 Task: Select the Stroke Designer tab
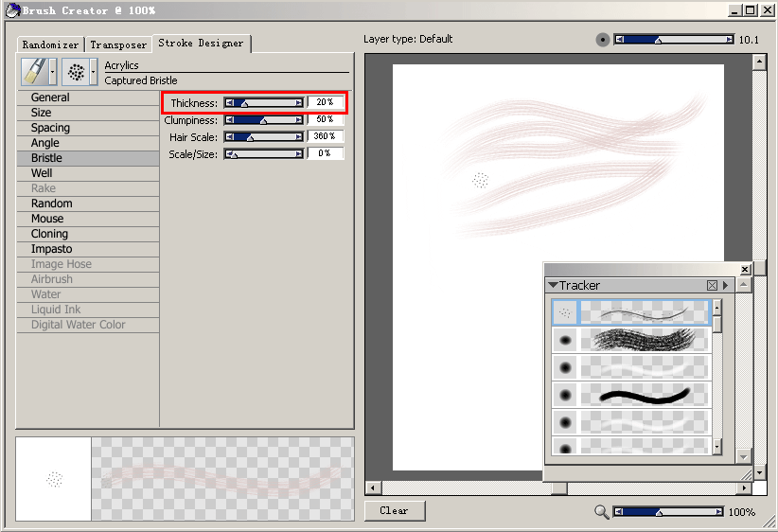tap(201, 44)
